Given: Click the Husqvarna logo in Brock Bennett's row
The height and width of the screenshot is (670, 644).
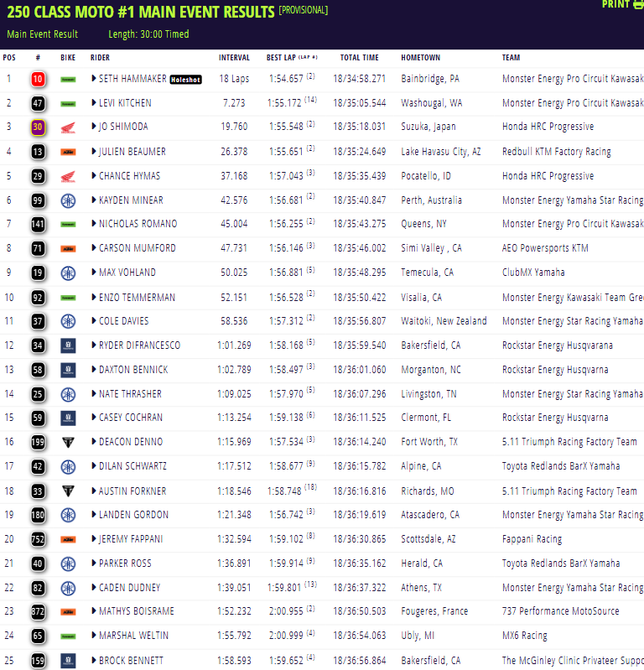Looking at the screenshot, I should click(x=68, y=661).
